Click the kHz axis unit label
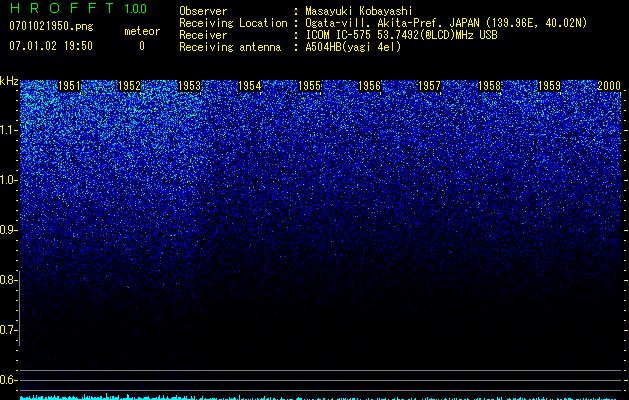629x400 pixels. (9, 81)
